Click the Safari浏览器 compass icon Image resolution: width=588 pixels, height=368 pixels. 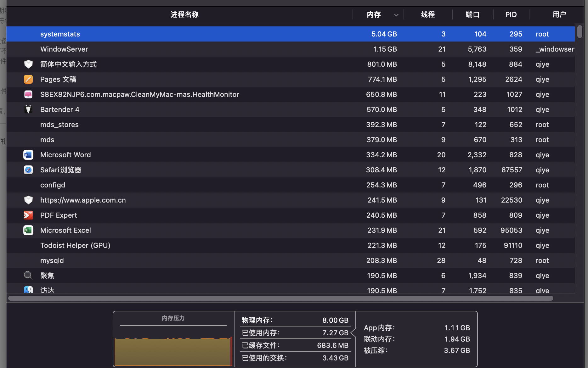28,170
